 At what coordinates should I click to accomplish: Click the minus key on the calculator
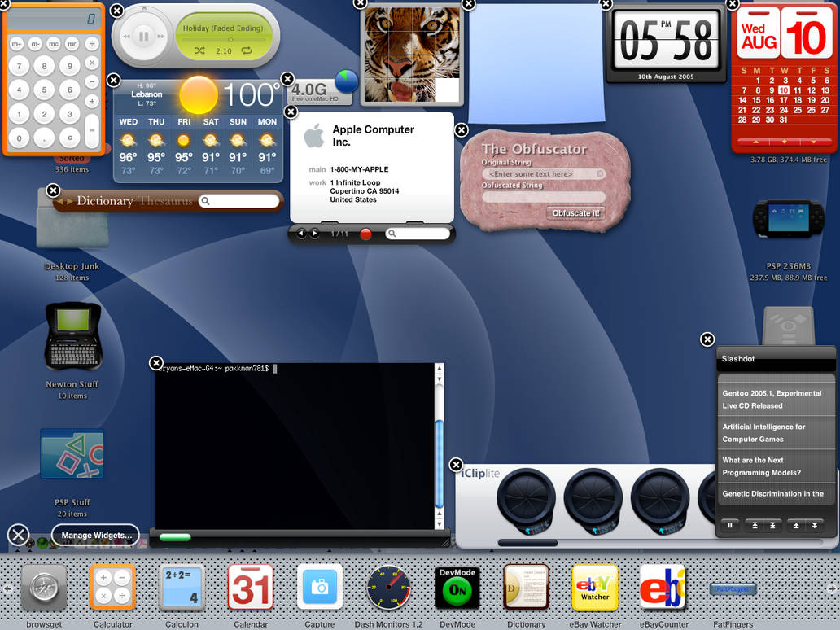coord(92,82)
